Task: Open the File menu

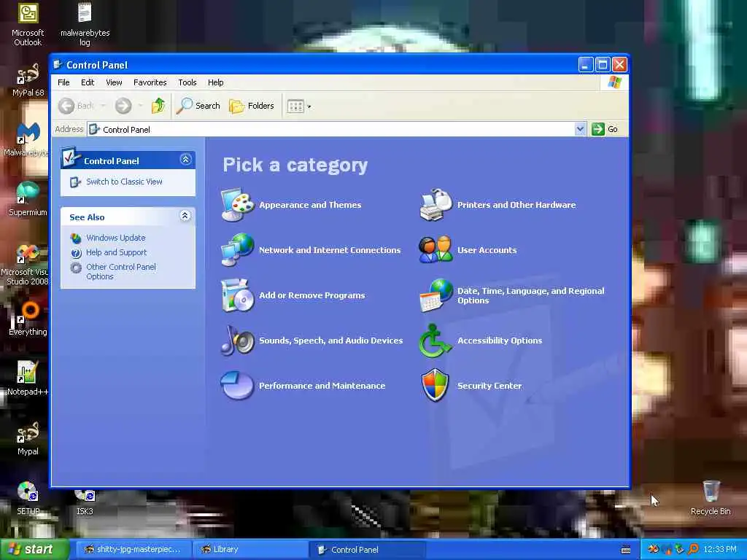Action: [63, 82]
